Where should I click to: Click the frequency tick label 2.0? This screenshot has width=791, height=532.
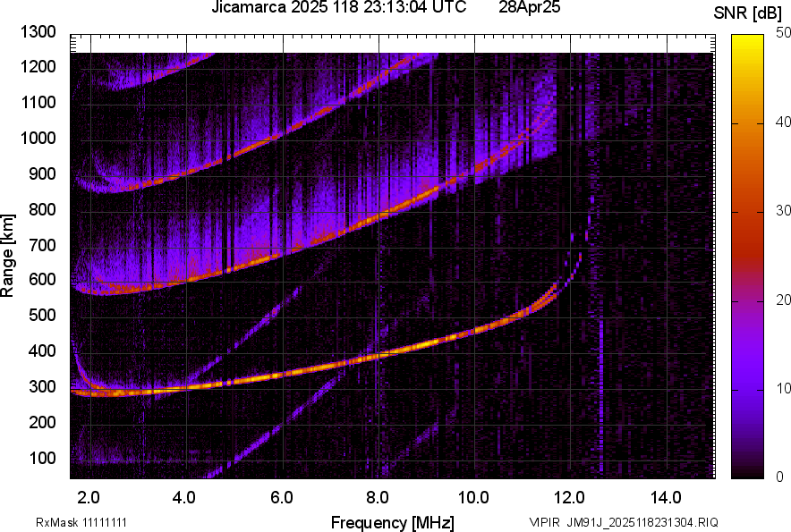(88, 498)
